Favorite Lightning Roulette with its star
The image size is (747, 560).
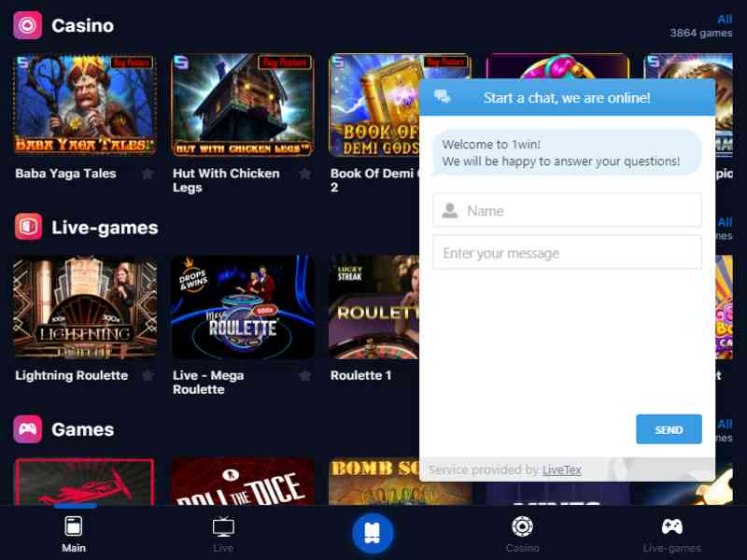point(148,376)
